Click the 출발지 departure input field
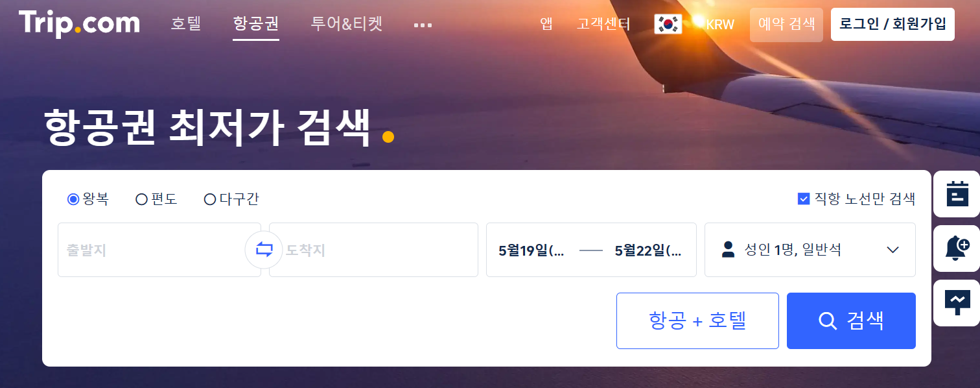Screen dimensions: 980x388 (159, 250)
